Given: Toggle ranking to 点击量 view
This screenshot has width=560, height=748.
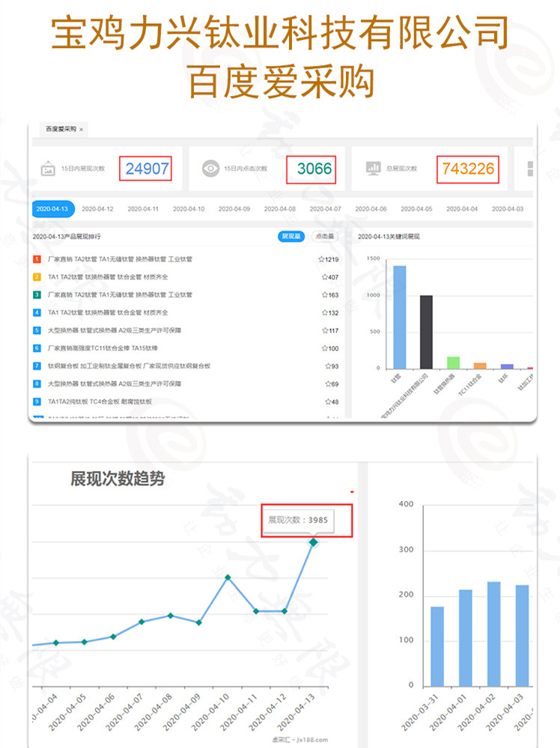Looking at the screenshot, I should (323, 237).
